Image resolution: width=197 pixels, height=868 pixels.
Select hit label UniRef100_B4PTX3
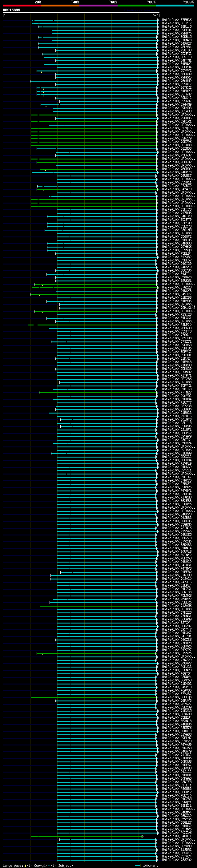176,216
